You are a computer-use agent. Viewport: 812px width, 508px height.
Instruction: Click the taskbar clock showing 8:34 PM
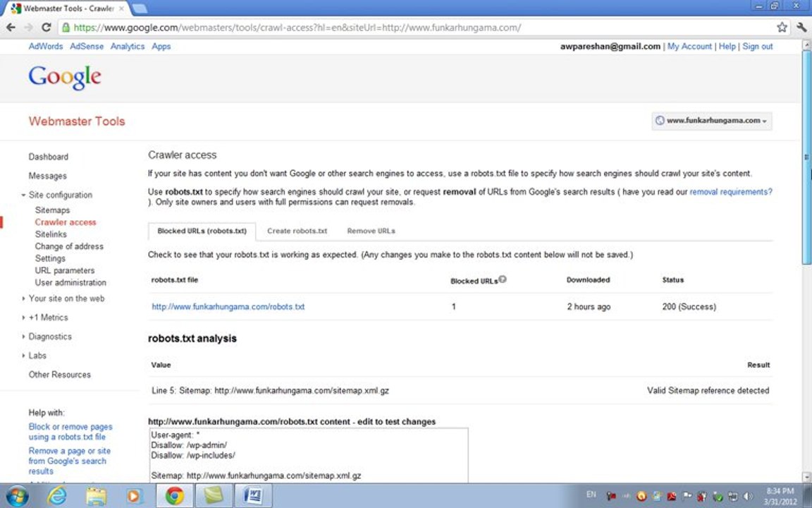(x=780, y=496)
